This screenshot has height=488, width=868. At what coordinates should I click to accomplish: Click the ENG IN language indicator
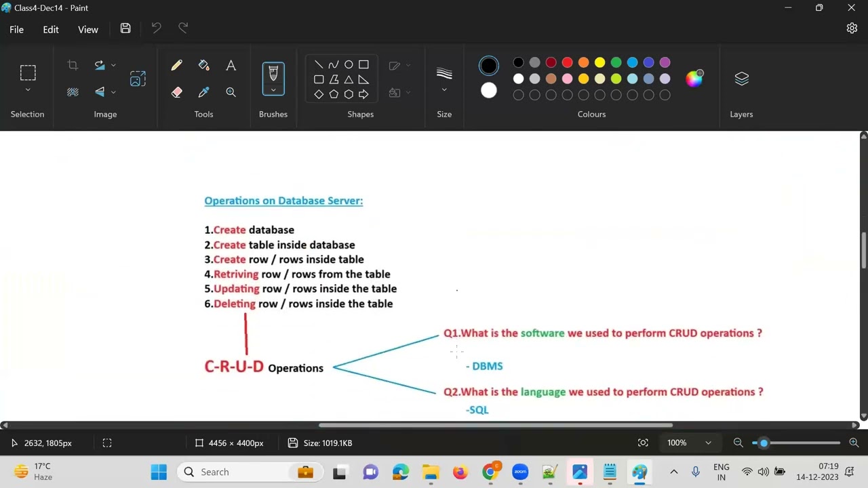pyautogui.click(x=722, y=472)
